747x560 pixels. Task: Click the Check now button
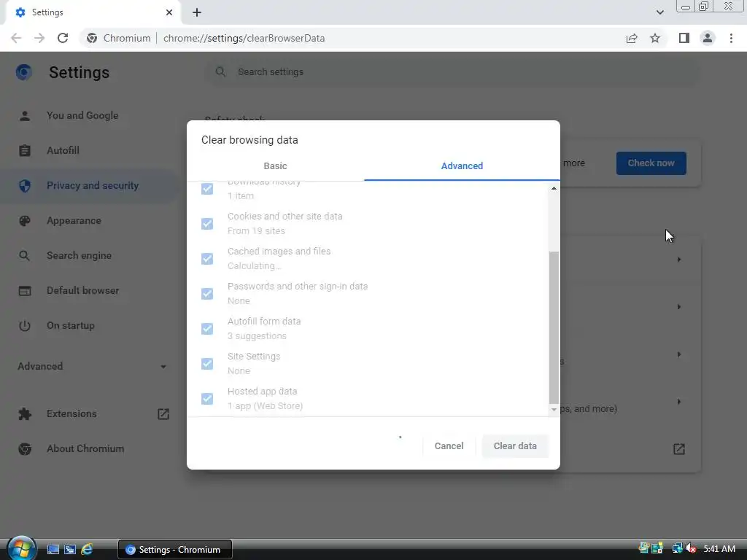pyautogui.click(x=651, y=163)
